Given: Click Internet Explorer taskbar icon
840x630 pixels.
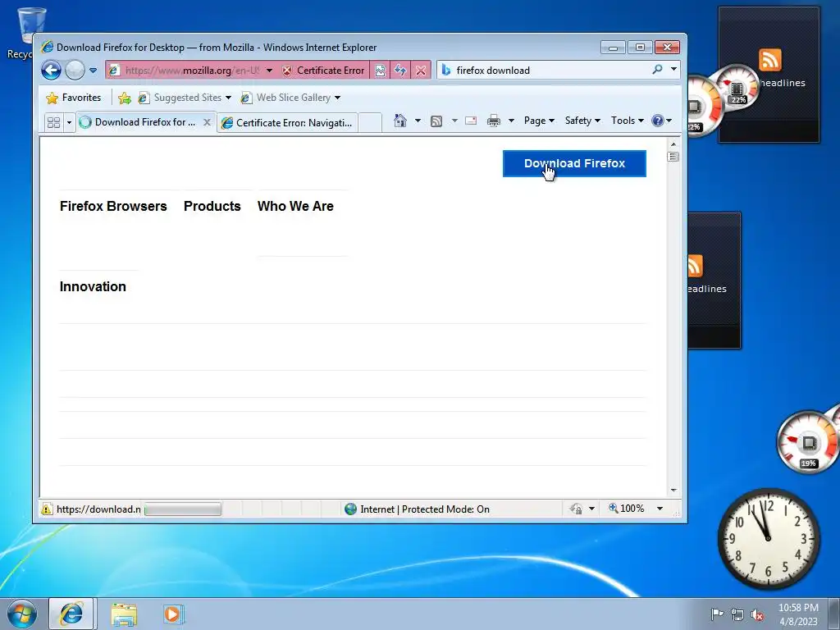Looking at the screenshot, I should 72,614.
